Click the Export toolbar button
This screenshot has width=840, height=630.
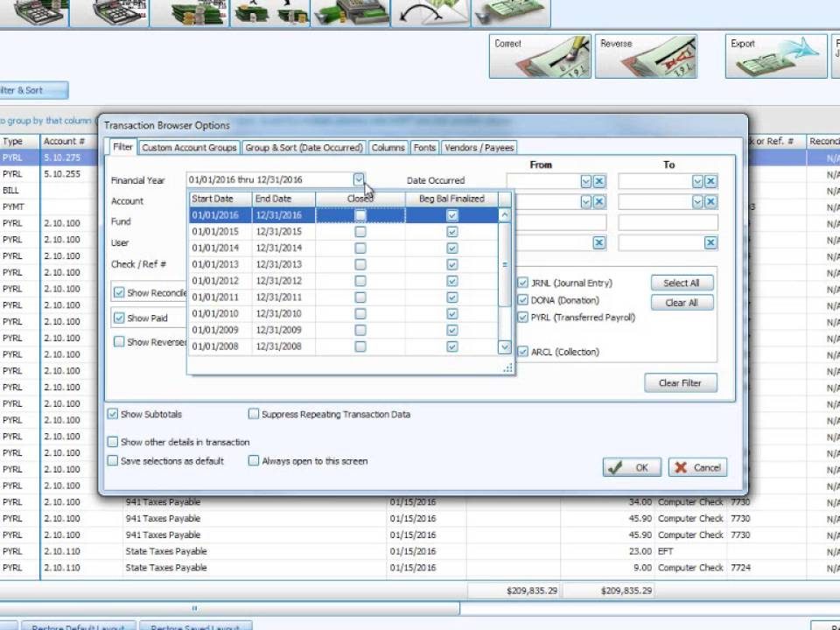[x=777, y=57]
